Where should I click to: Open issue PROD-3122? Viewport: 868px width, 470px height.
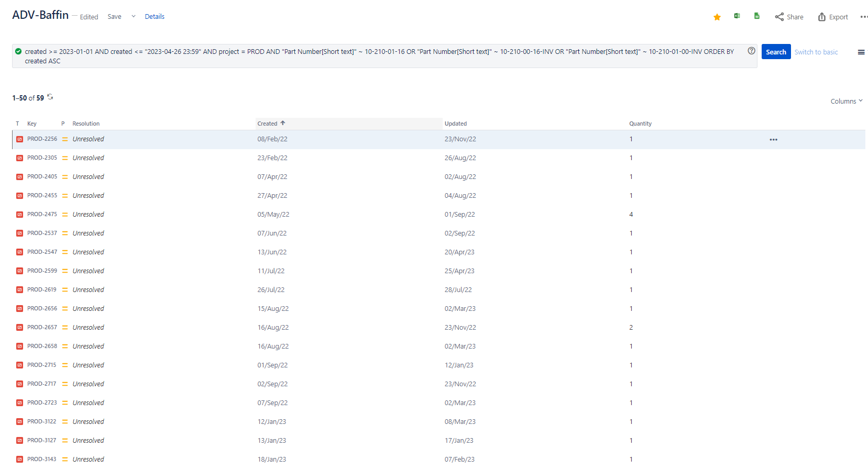tap(42, 421)
